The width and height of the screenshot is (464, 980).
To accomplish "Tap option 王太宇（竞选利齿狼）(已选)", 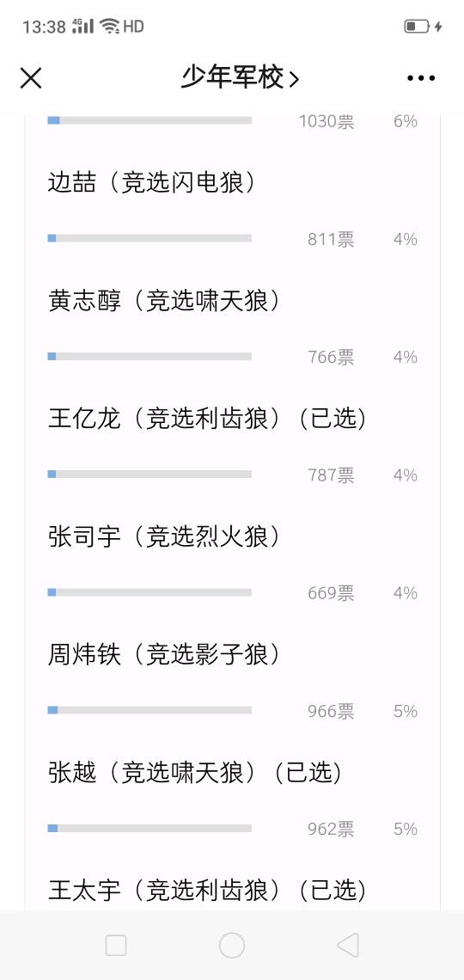I will (207, 891).
